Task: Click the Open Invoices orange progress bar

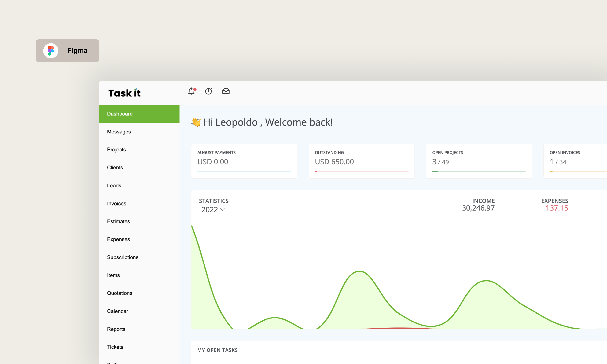Action: [x=578, y=171]
